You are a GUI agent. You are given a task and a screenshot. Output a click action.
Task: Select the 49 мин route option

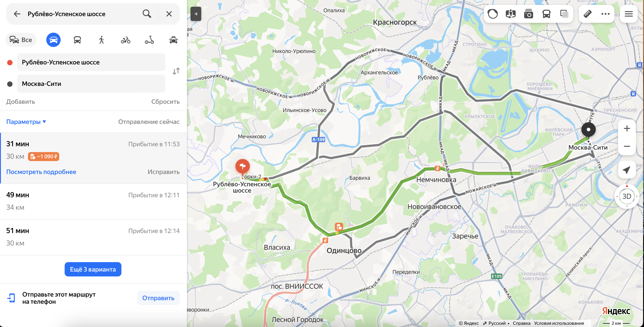[x=93, y=201]
